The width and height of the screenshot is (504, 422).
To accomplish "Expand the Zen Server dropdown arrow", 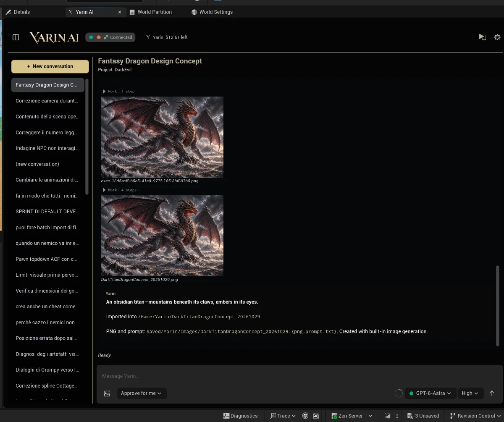I will [x=370, y=416].
